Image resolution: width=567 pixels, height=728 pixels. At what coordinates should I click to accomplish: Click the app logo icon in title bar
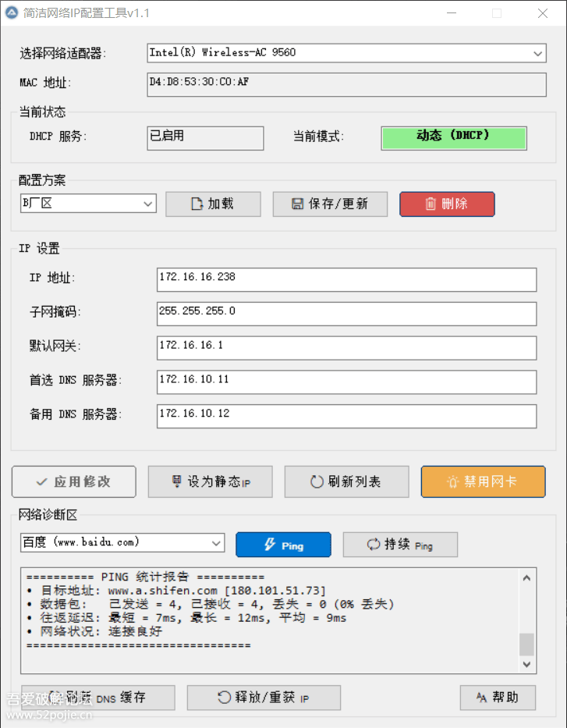(11, 12)
